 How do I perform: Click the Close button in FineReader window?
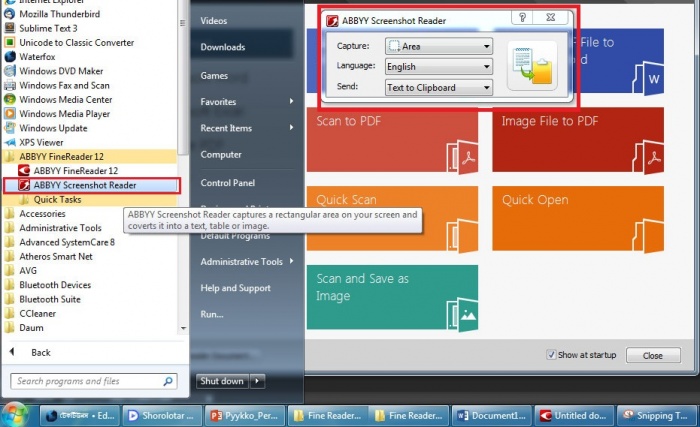[653, 356]
